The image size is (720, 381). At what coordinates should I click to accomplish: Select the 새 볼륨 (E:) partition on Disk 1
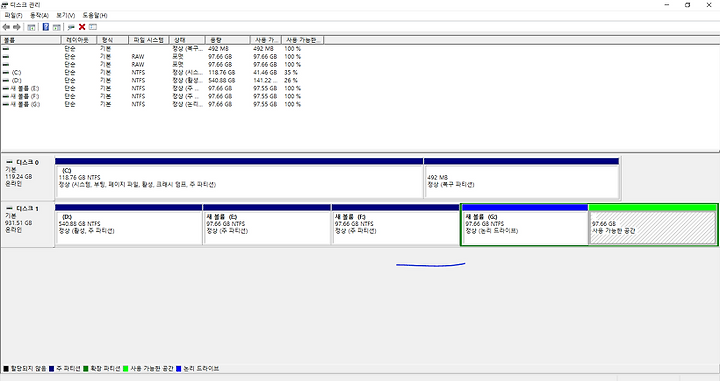pos(267,224)
